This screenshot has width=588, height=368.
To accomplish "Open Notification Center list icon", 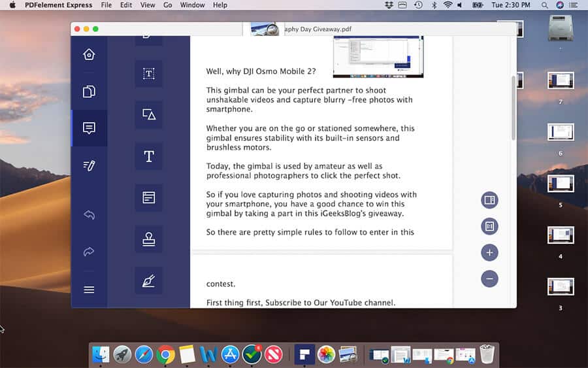I will tap(574, 5).
